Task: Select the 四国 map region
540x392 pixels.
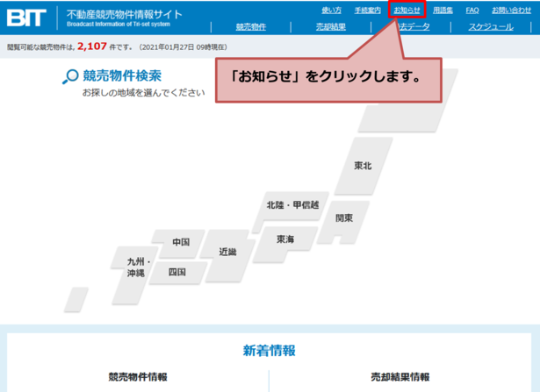Action: [x=177, y=272]
